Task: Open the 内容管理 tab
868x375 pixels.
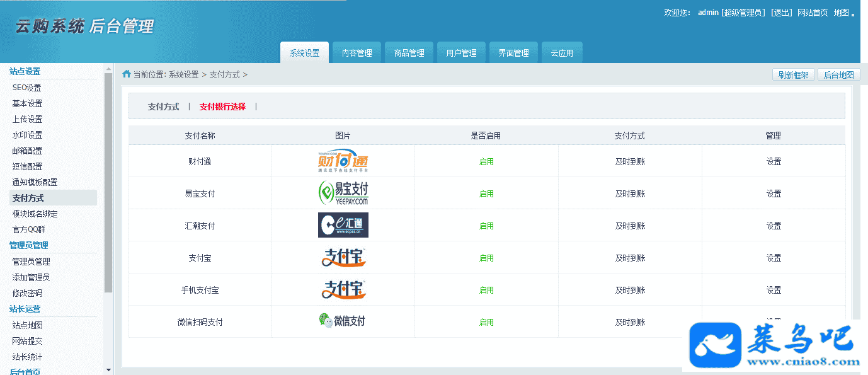Action: [x=357, y=53]
